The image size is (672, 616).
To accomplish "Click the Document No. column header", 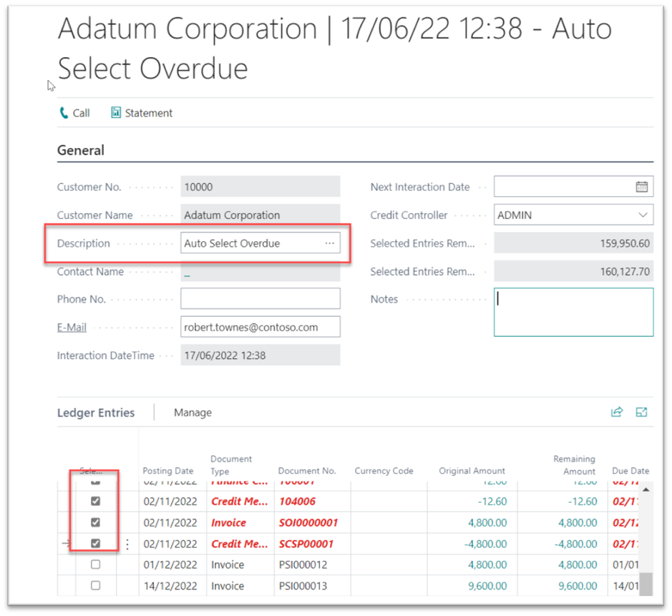I will pyautogui.click(x=307, y=470).
